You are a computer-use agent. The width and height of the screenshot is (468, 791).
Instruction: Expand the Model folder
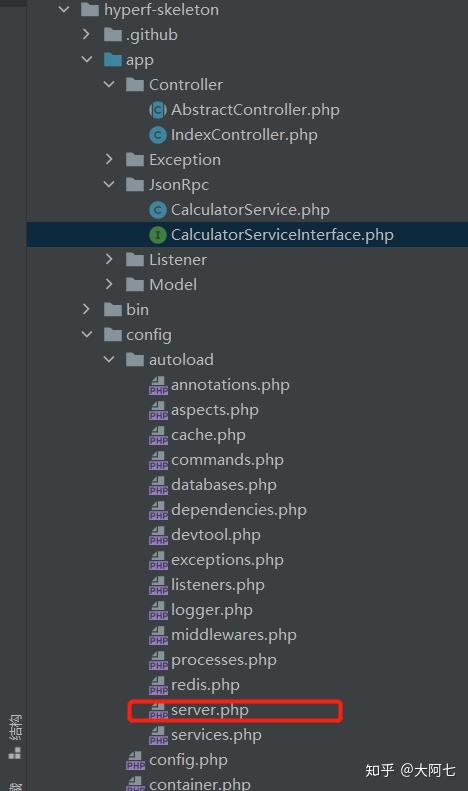109,284
